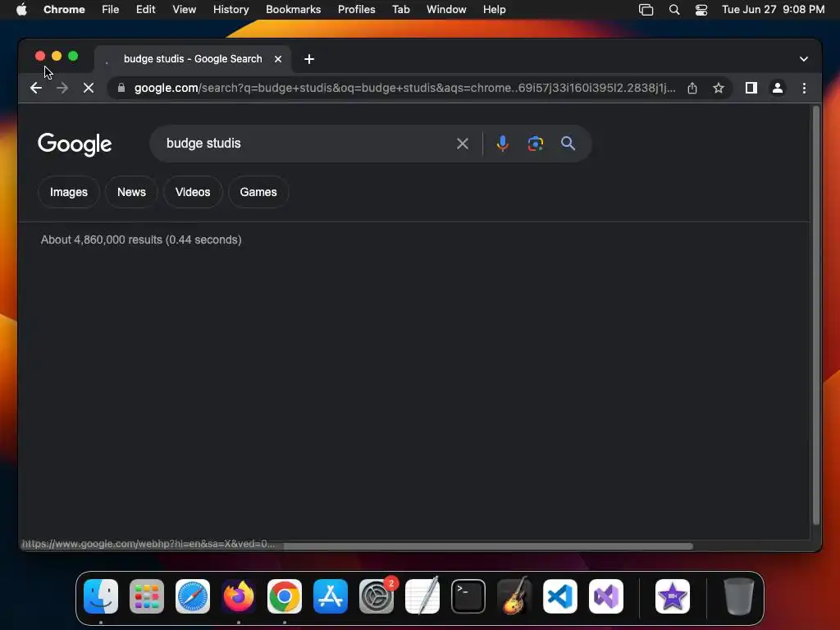Launch Terminal from the Dock
Image resolution: width=840 pixels, height=630 pixels.
tap(468, 596)
